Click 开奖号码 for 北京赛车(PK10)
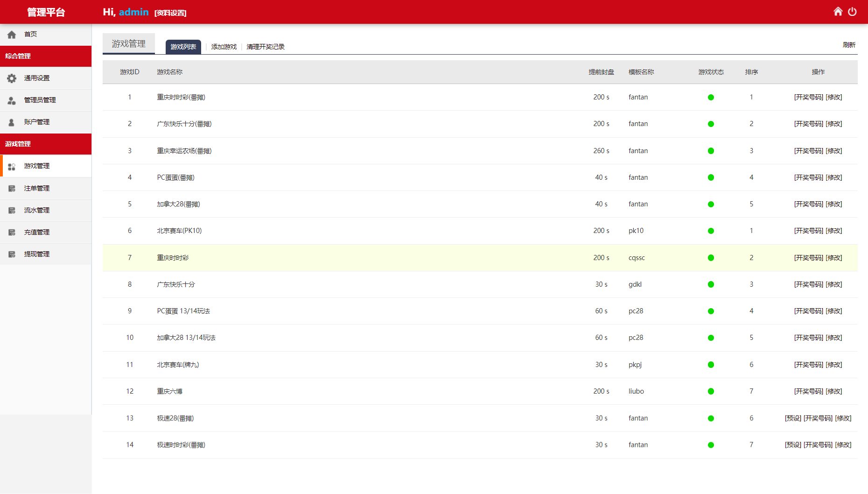The image size is (868, 494). (x=808, y=231)
